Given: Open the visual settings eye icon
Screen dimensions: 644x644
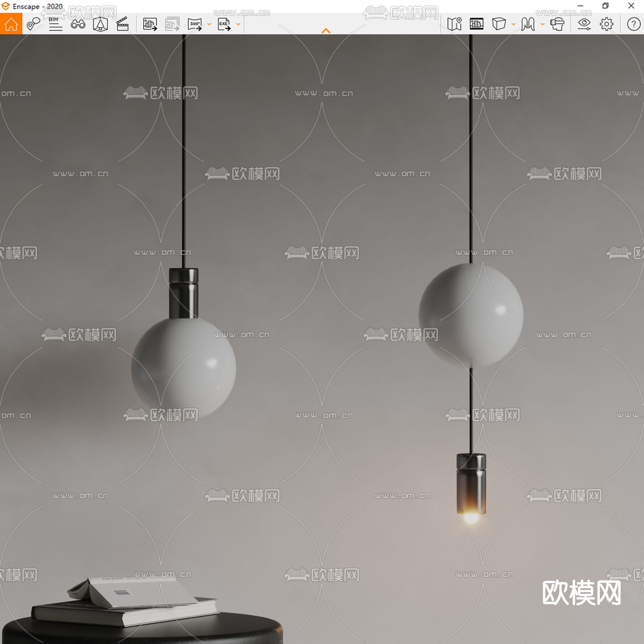Looking at the screenshot, I should click(585, 24).
